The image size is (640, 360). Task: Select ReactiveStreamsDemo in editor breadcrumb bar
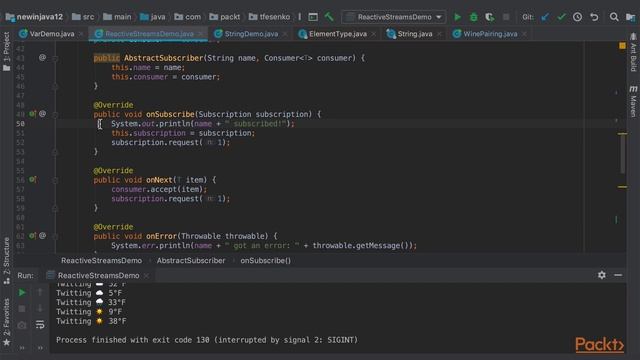[102, 260]
